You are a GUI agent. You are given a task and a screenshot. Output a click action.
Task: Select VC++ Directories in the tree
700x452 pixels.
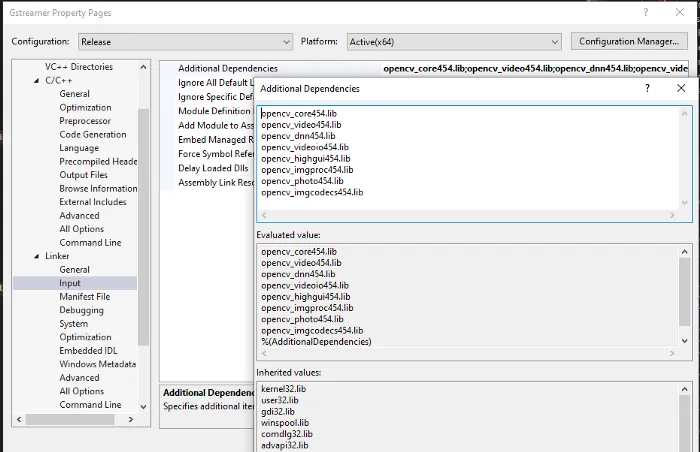pyautogui.click(x=79, y=67)
